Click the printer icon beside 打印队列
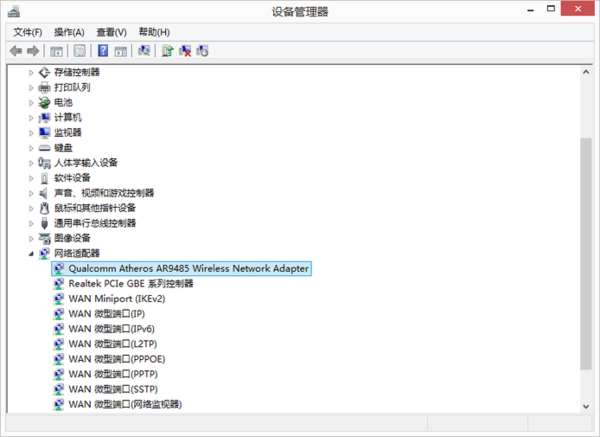This screenshot has height=437, width=600. [44, 88]
